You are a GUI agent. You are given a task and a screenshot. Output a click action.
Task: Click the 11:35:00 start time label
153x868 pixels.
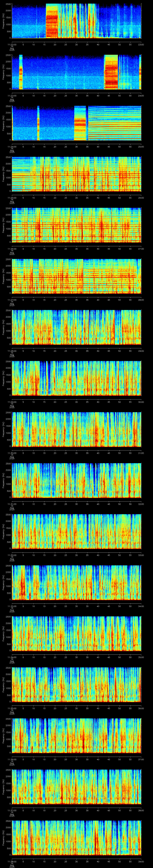[x=12, y=708]
